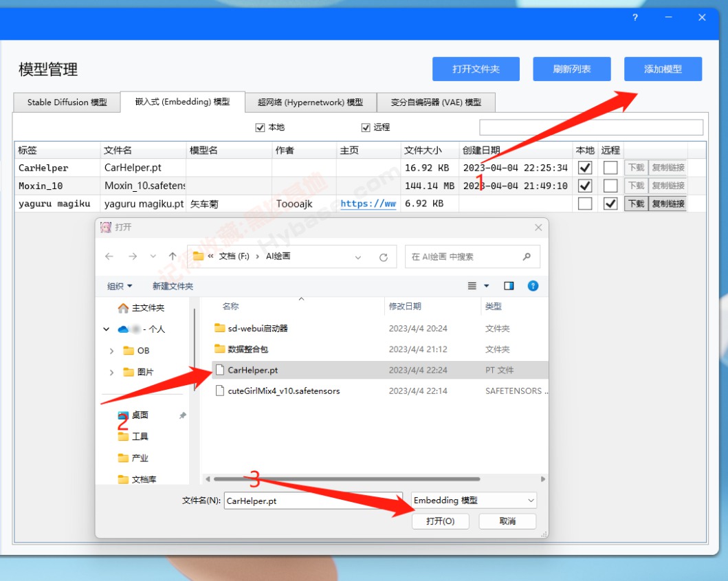This screenshot has height=581, width=728.
Task: Click the 文件名(N) input field
Action: point(313,501)
